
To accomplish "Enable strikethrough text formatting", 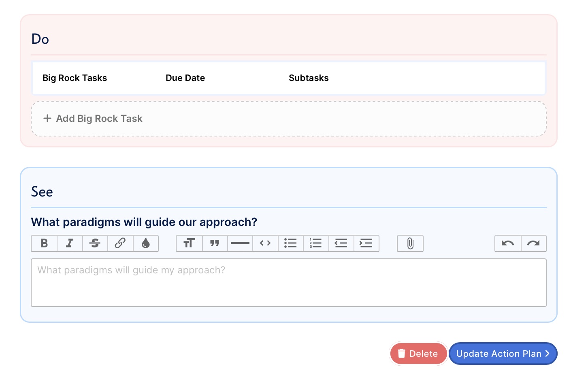I will 95,243.
